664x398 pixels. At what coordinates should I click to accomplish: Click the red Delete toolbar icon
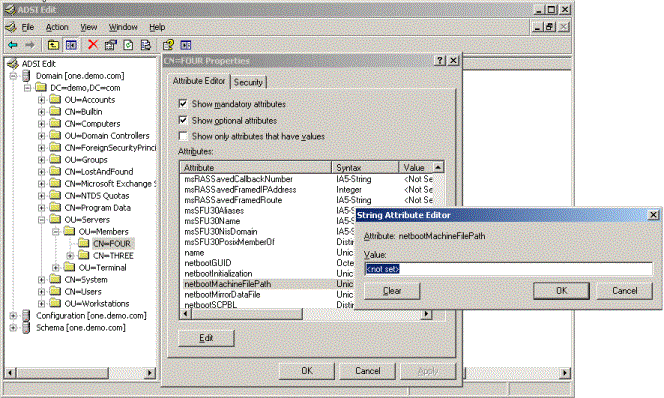[93, 44]
